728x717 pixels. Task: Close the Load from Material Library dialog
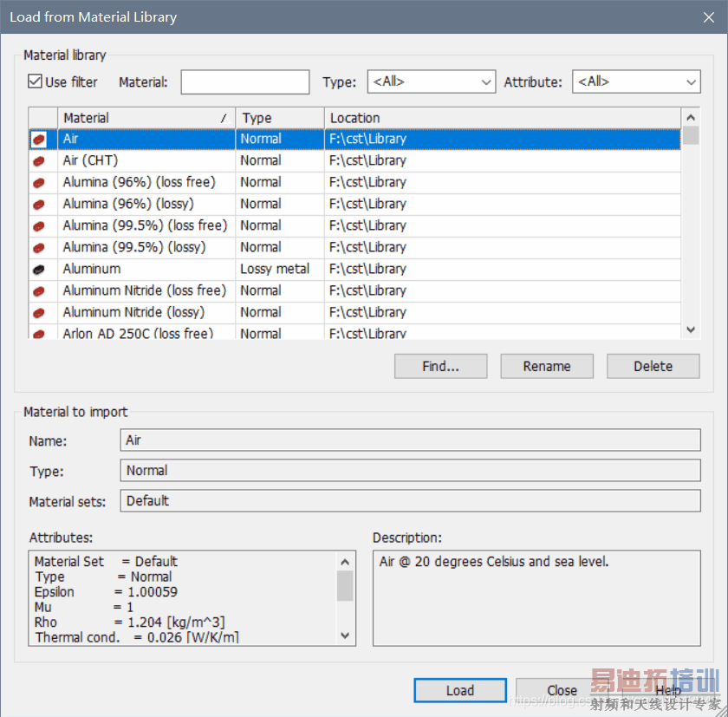tap(709, 17)
